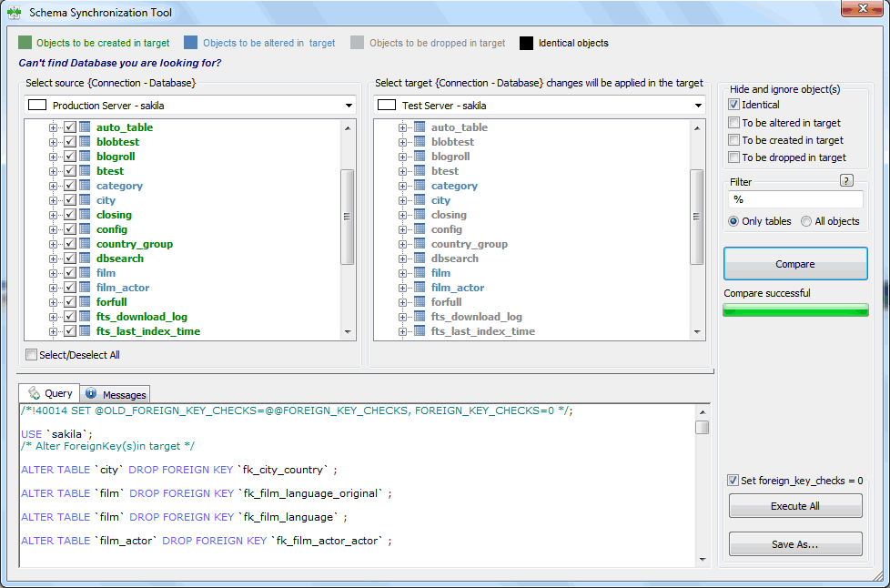The width and height of the screenshot is (890, 588).
Task: Click the green 'created in target' color swatch
Action: [x=25, y=43]
